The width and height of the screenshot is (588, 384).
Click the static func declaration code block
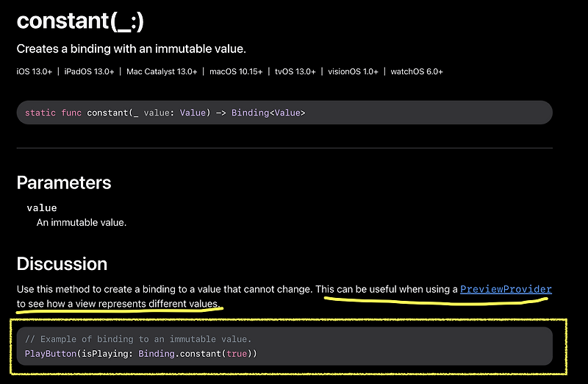(284, 113)
